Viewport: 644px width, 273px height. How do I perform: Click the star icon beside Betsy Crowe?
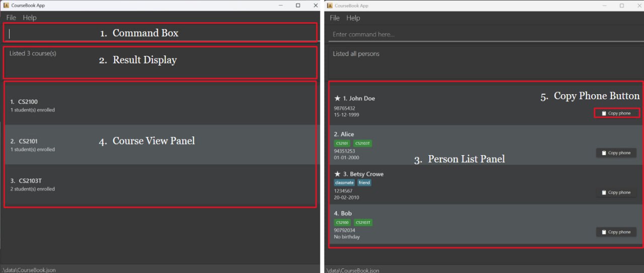coord(337,174)
